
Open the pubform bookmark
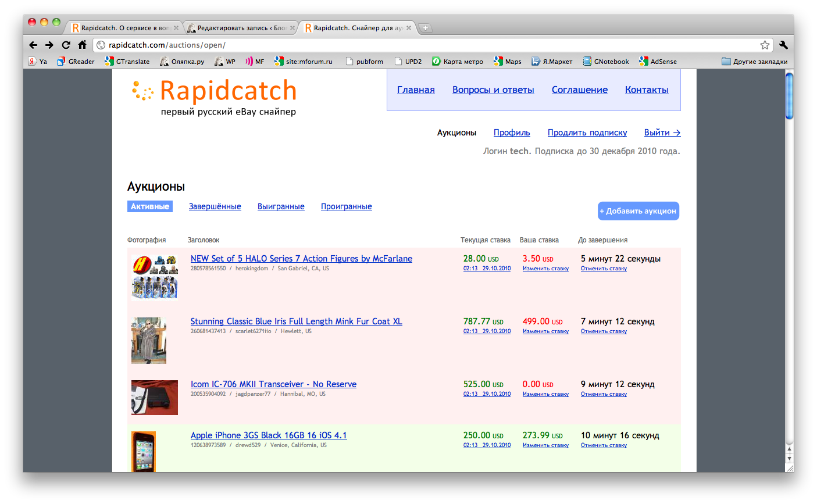[x=364, y=61]
